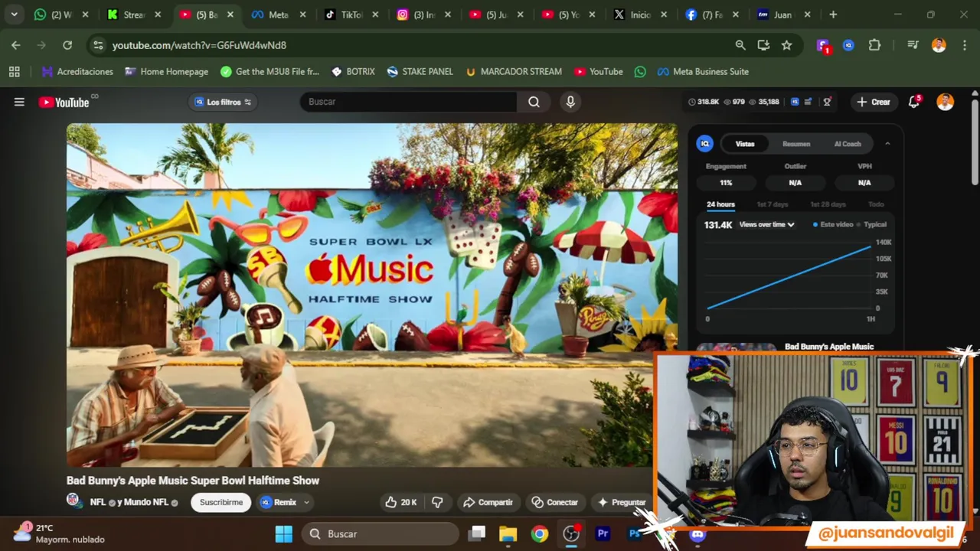Open OBS Studio from taskbar
The image size is (980, 551).
(571, 533)
